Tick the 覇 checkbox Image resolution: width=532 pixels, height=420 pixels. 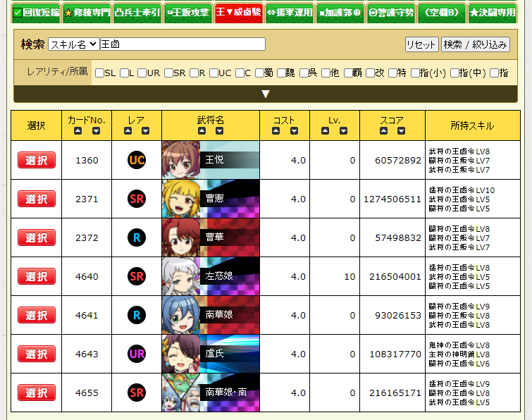[x=348, y=73]
